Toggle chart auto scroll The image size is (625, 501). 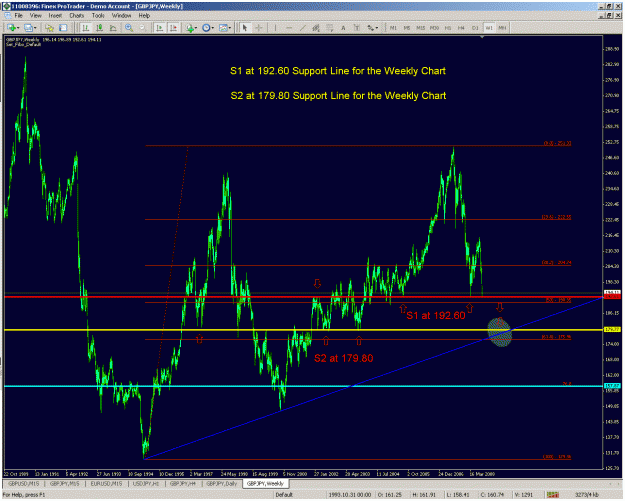point(159,28)
